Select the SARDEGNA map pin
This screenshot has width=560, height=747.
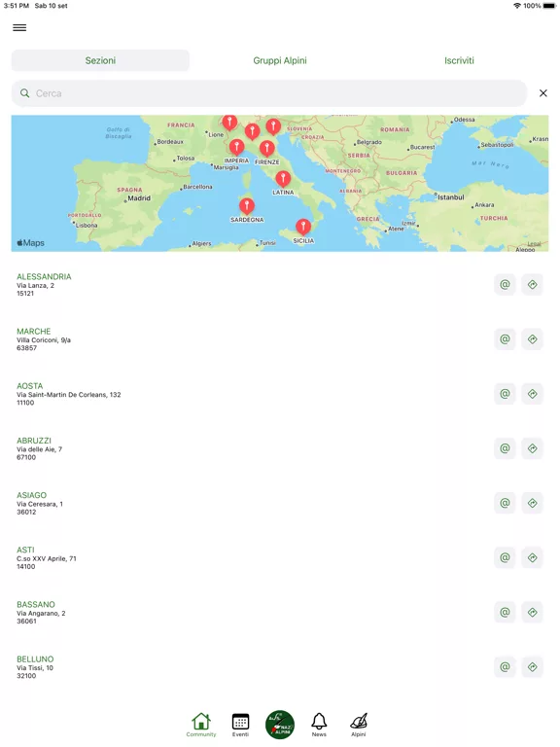[247, 206]
